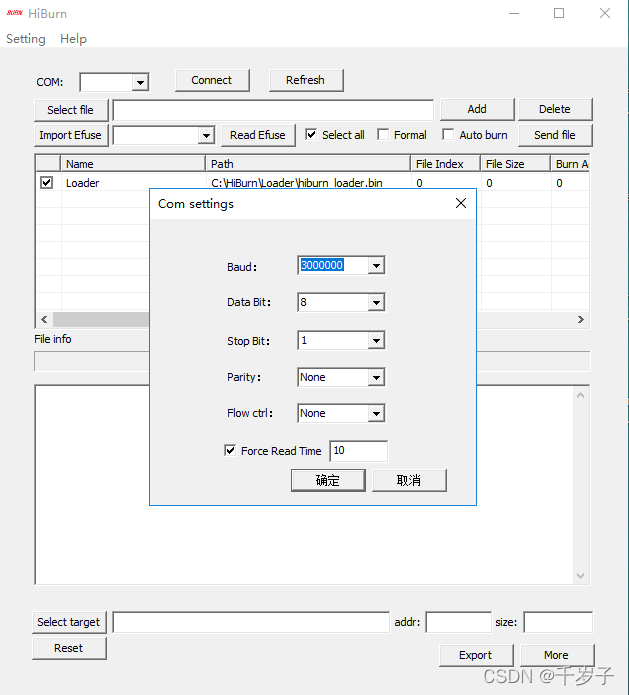The image size is (629, 695).
Task: Click the More button
Action: pyautogui.click(x=557, y=655)
